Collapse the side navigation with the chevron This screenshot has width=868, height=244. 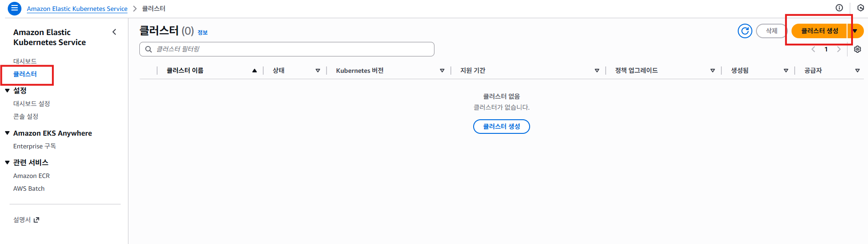click(114, 32)
